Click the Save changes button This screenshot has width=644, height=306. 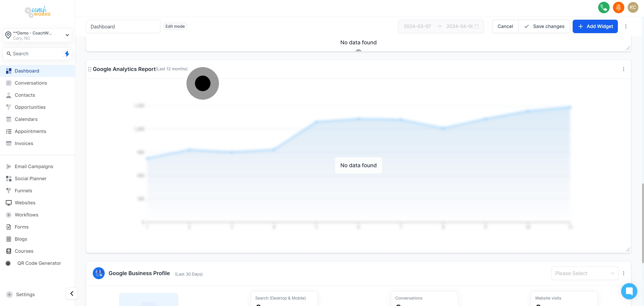click(x=544, y=26)
